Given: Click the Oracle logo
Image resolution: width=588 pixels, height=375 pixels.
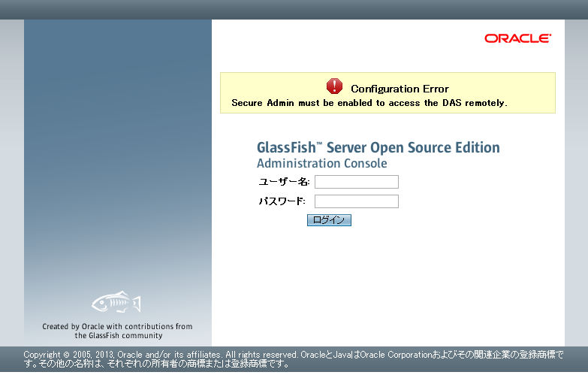Looking at the screenshot, I should click(x=517, y=38).
